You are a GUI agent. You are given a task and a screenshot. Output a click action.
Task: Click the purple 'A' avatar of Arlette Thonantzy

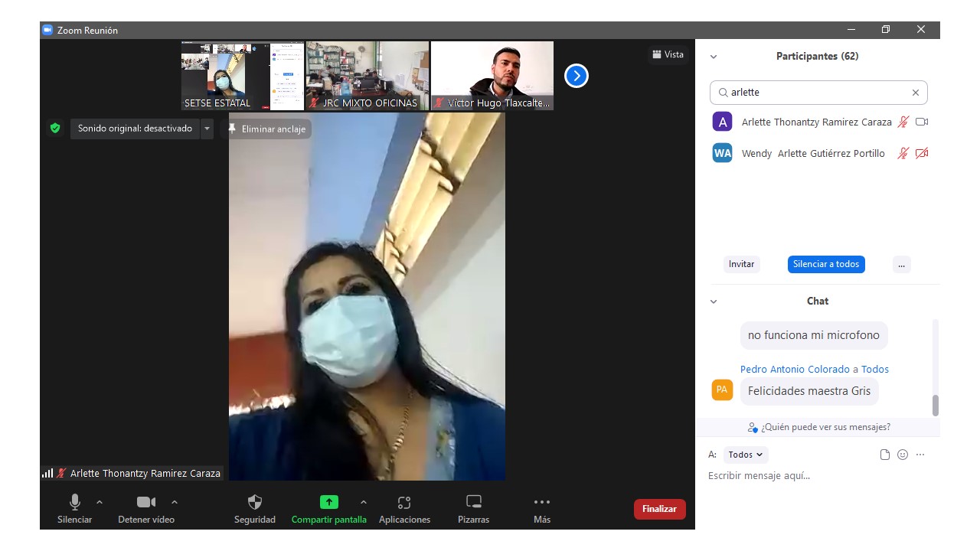[x=722, y=122]
